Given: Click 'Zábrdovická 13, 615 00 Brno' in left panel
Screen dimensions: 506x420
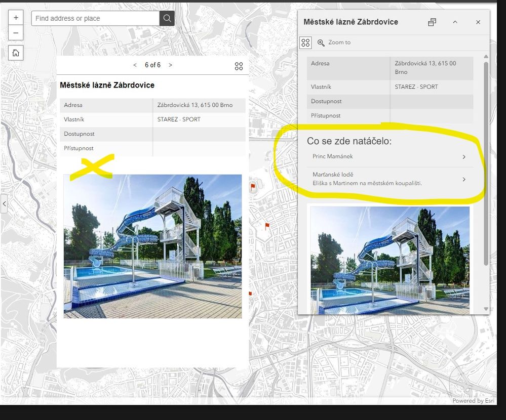Looking at the screenshot, I should coord(195,105).
